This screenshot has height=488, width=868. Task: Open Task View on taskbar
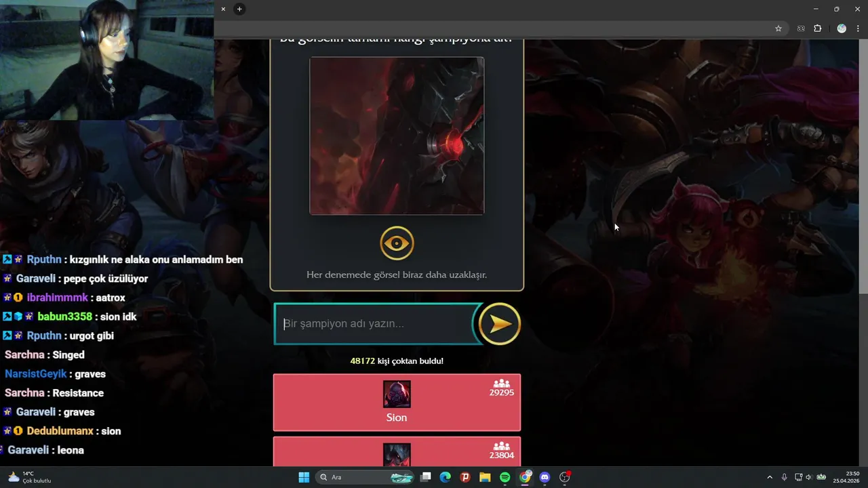coord(426,477)
